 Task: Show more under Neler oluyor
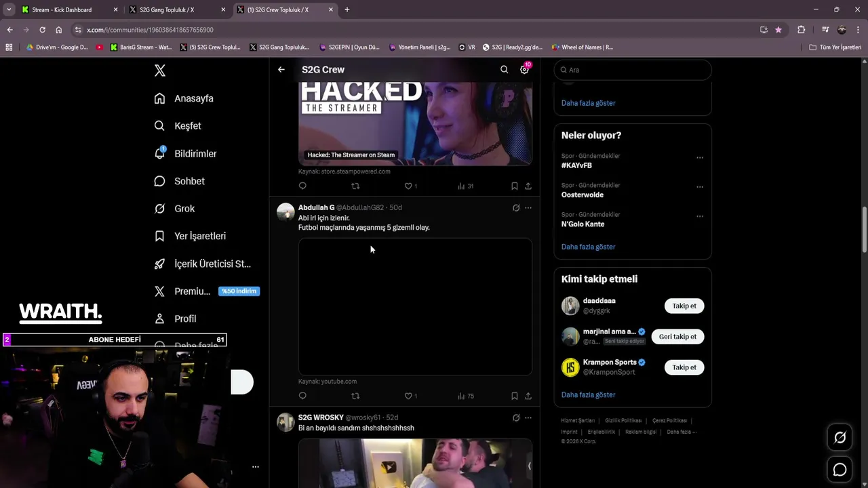tap(588, 247)
